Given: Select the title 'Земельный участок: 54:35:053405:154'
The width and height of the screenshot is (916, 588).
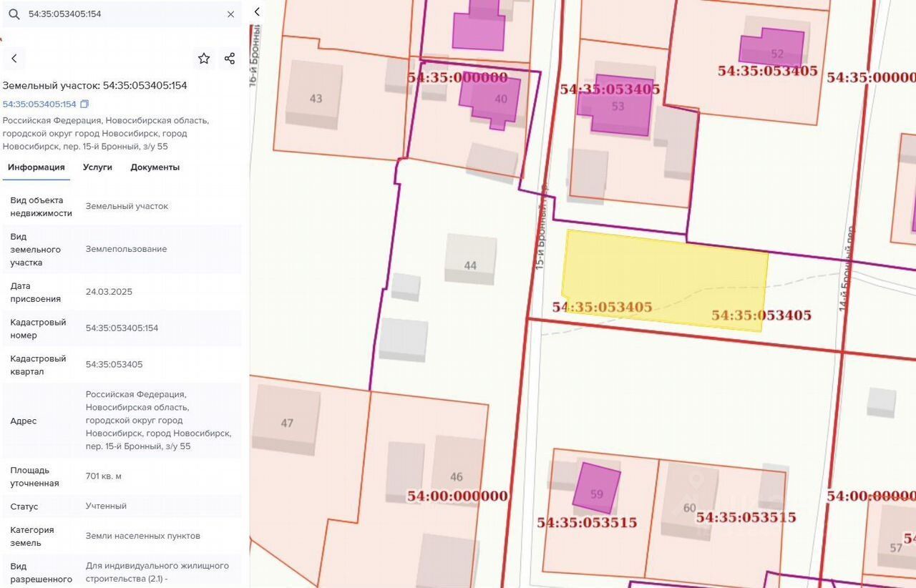Looking at the screenshot, I should (94, 86).
